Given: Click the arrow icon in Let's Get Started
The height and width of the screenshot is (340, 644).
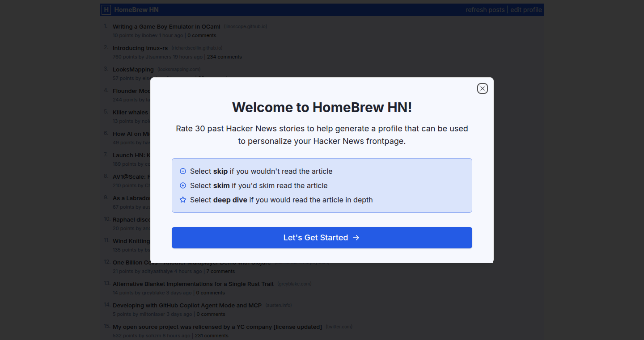Looking at the screenshot, I should (356, 238).
